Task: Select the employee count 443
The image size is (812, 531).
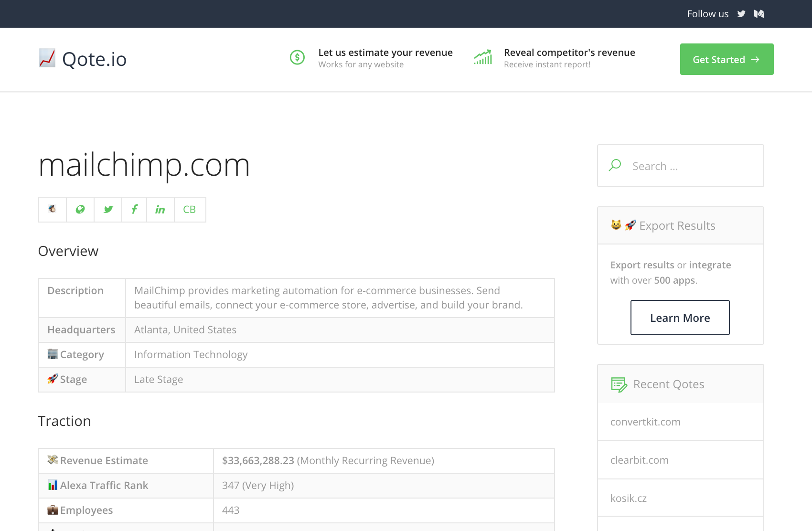Action: click(x=231, y=510)
